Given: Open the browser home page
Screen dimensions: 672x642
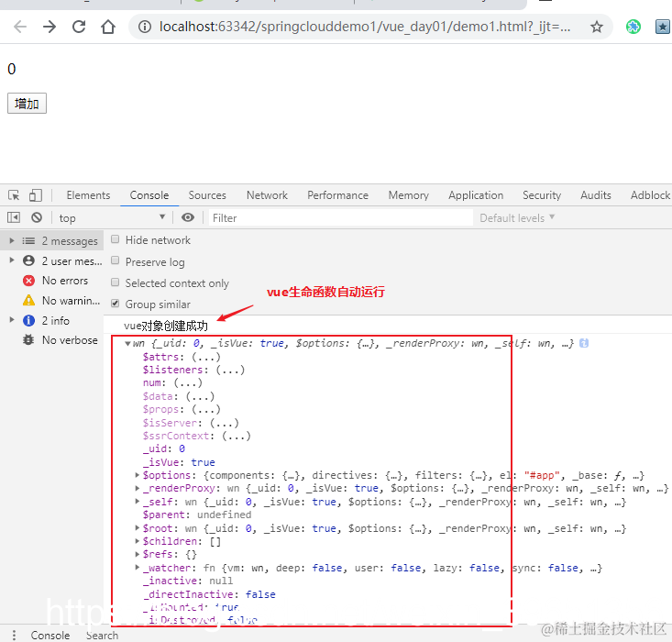Looking at the screenshot, I should pyautogui.click(x=108, y=27).
